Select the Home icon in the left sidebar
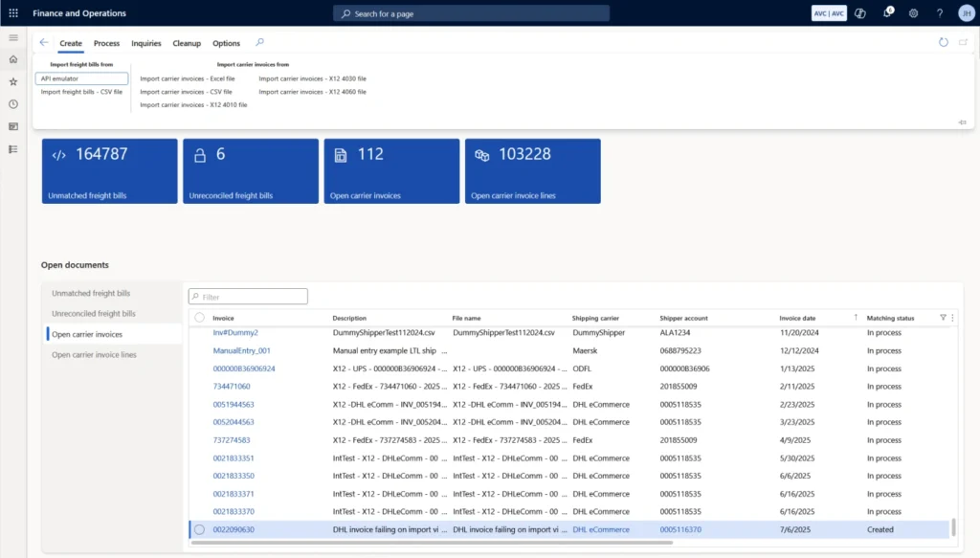Screen dimensions: 980x558 (x=13, y=59)
